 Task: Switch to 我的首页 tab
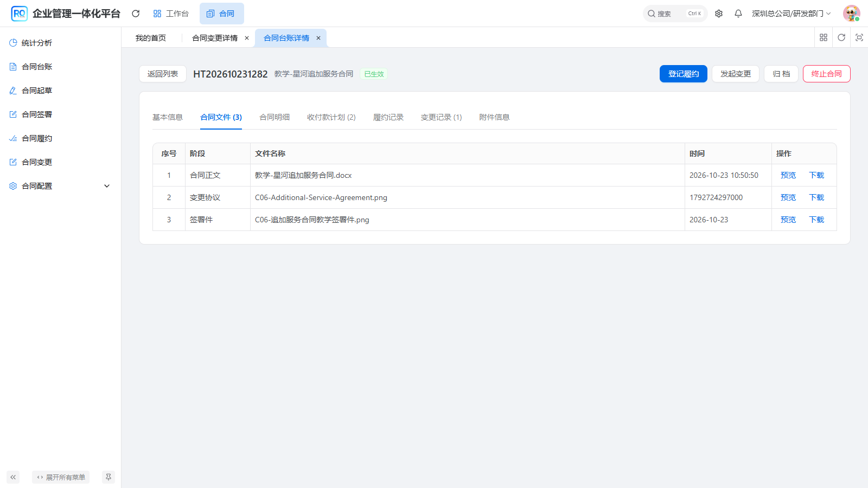pyautogui.click(x=151, y=38)
